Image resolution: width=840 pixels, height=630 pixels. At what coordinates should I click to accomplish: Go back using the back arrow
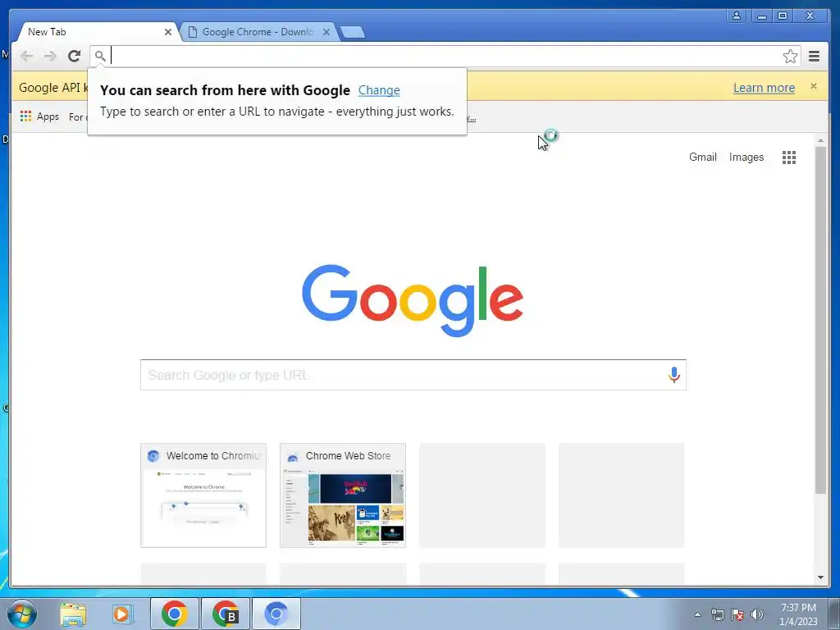(26, 56)
